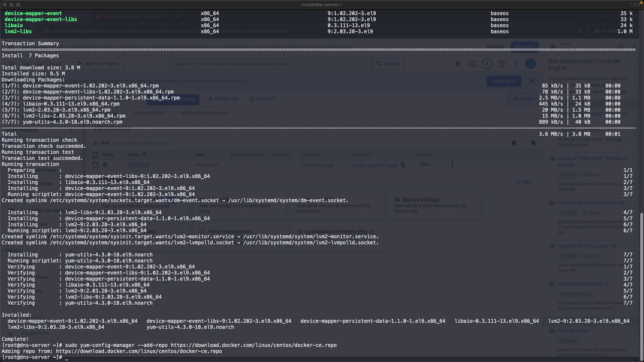Switch to the Instance Schedules tab
Screen dimensions: 644x362
coord(204,113)
